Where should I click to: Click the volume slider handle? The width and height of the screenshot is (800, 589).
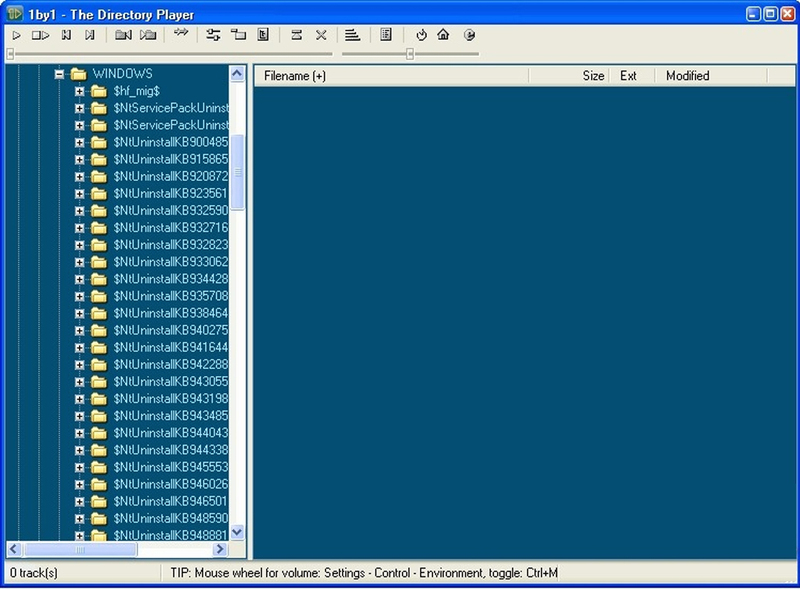pyautogui.click(x=410, y=54)
